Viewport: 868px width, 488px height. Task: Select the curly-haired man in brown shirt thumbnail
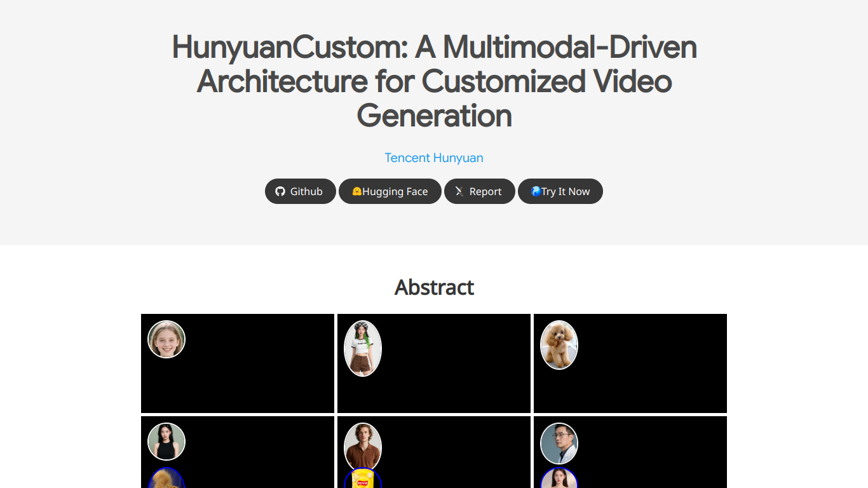(363, 447)
